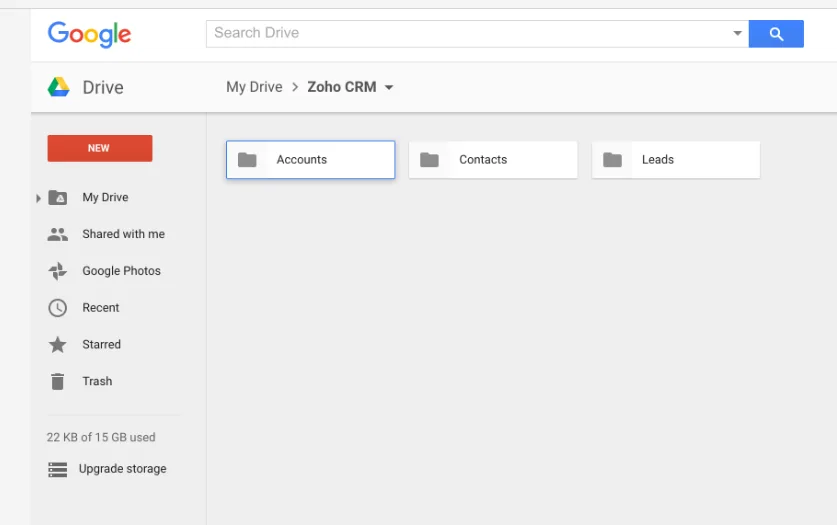Click the Google Drive triangle logo
The width and height of the screenshot is (837, 525).
[x=58, y=87]
